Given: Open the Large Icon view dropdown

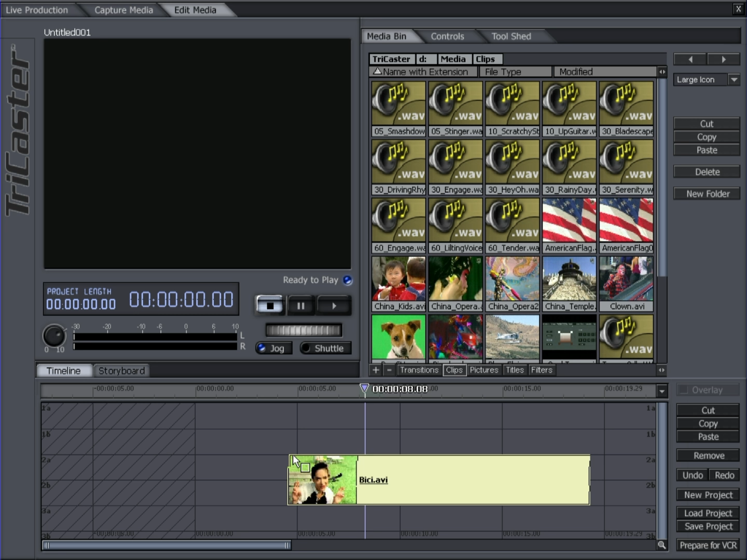Looking at the screenshot, I should pyautogui.click(x=734, y=79).
